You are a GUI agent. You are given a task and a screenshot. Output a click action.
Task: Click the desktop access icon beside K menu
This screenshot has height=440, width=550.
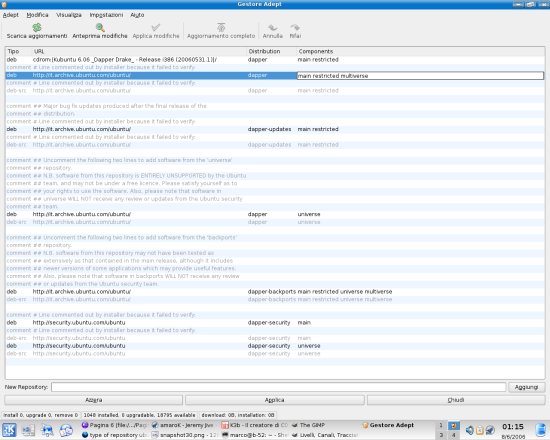pyautogui.click(x=28, y=430)
